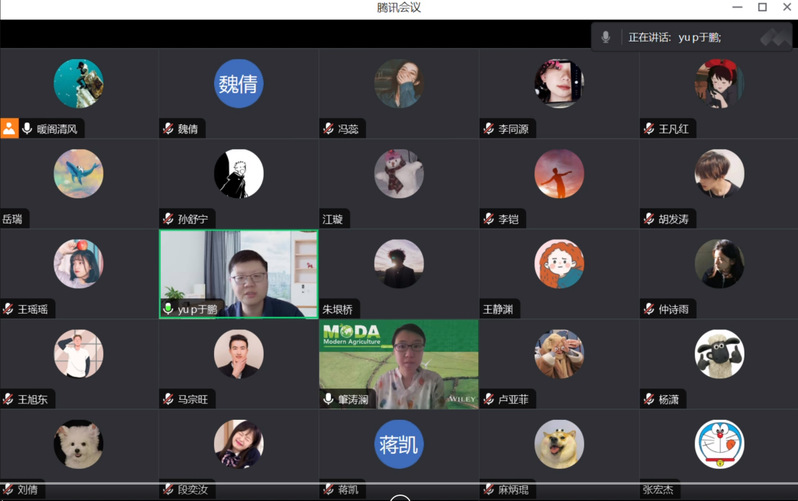Select the yu p于鹏 video tile
Screen dimensions: 798x501
click(238, 270)
